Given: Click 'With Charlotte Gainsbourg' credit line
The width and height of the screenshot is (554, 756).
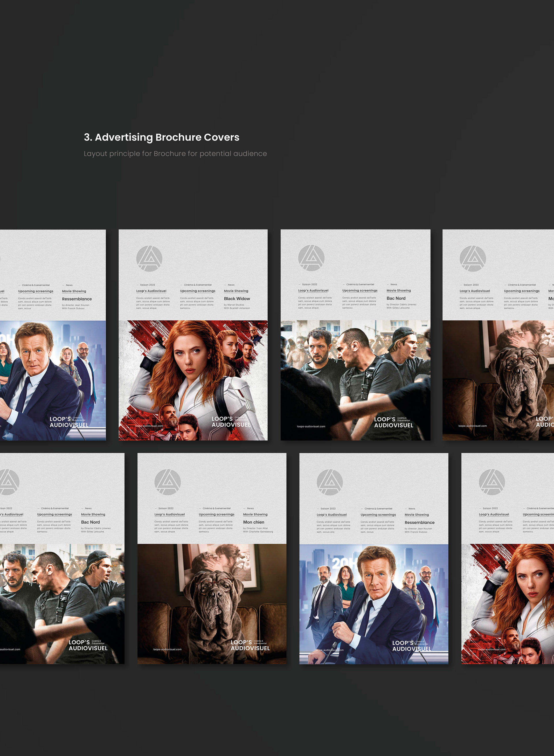Looking at the screenshot, I should click(258, 532).
